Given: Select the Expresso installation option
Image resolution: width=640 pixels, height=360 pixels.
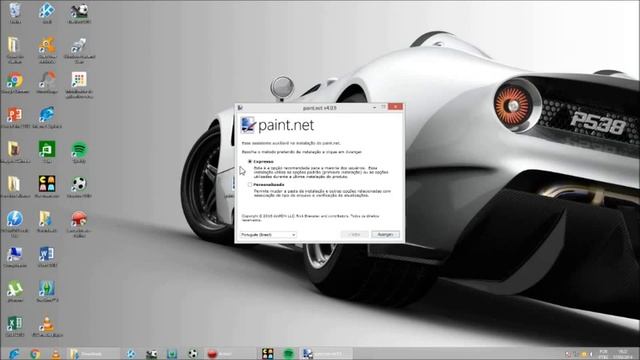Looking at the screenshot, I should 250,162.
